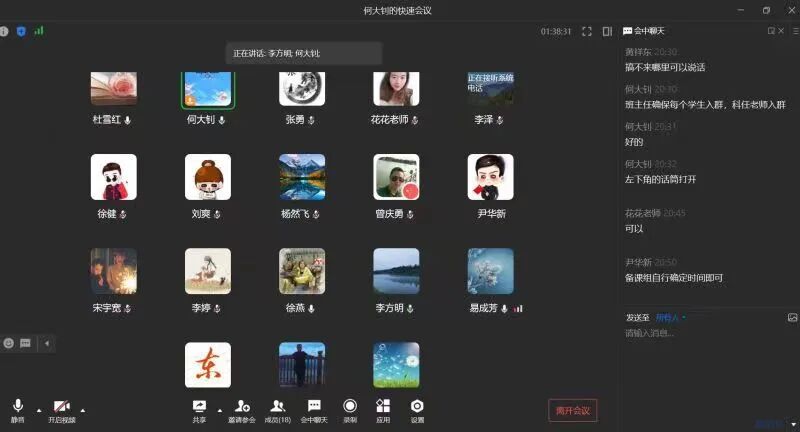Start recording with 录制
The width and height of the screenshot is (800, 432).
pos(350,411)
